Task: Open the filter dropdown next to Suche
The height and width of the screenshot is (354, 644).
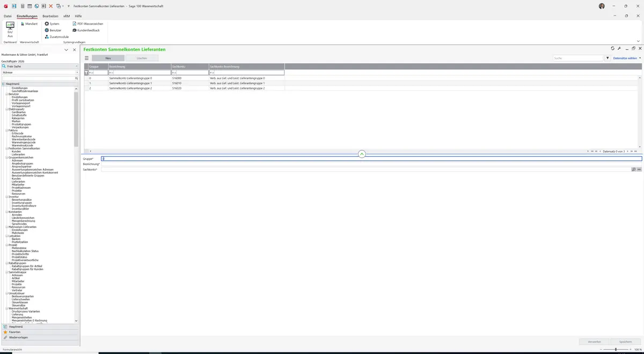Action: point(608,58)
